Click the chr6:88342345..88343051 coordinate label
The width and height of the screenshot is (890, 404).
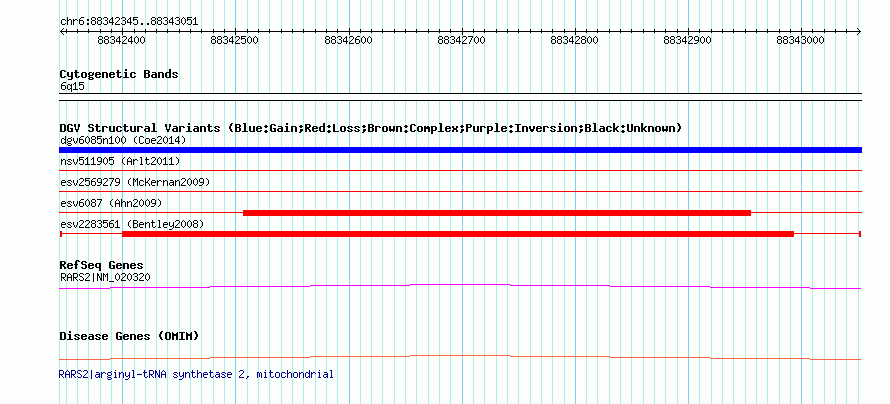click(x=129, y=22)
